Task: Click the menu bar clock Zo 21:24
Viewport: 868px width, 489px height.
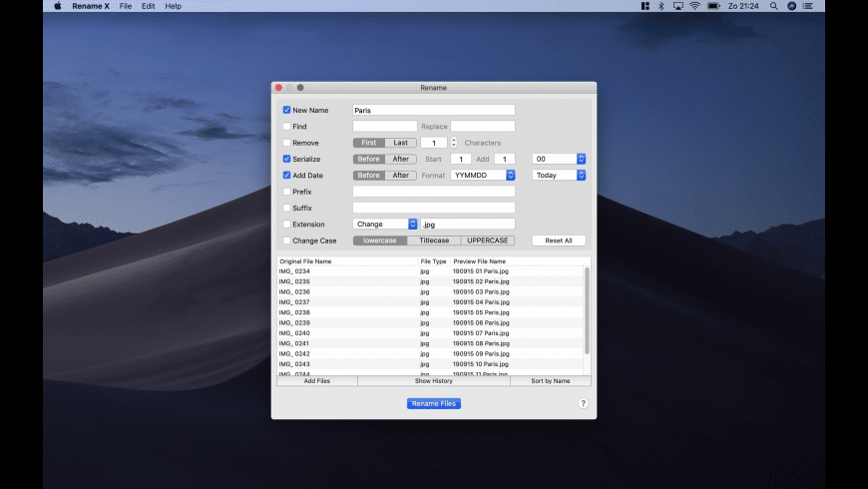Action: click(x=743, y=6)
